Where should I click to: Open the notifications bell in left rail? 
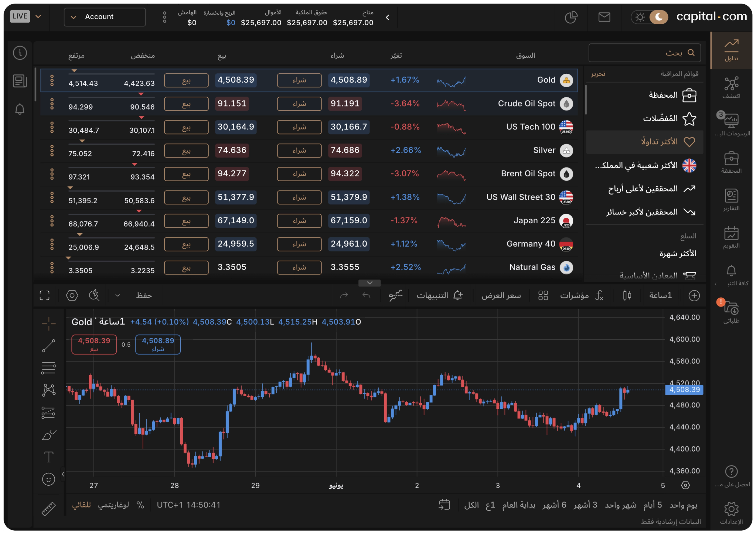[x=20, y=109]
